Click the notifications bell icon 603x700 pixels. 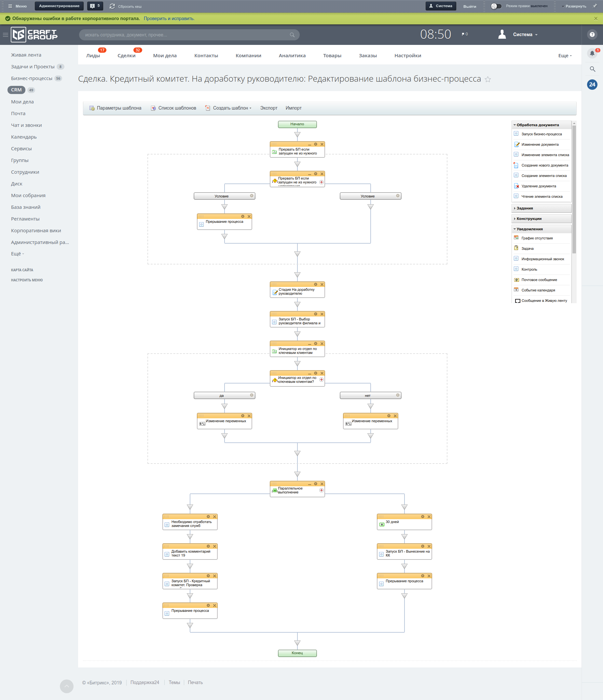pyautogui.click(x=592, y=53)
